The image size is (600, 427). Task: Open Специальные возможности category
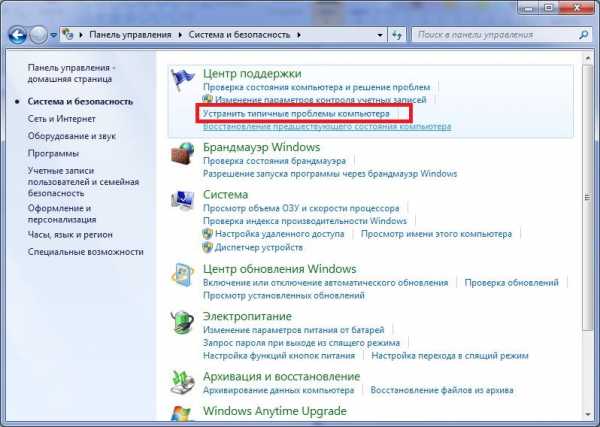point(86,252)
